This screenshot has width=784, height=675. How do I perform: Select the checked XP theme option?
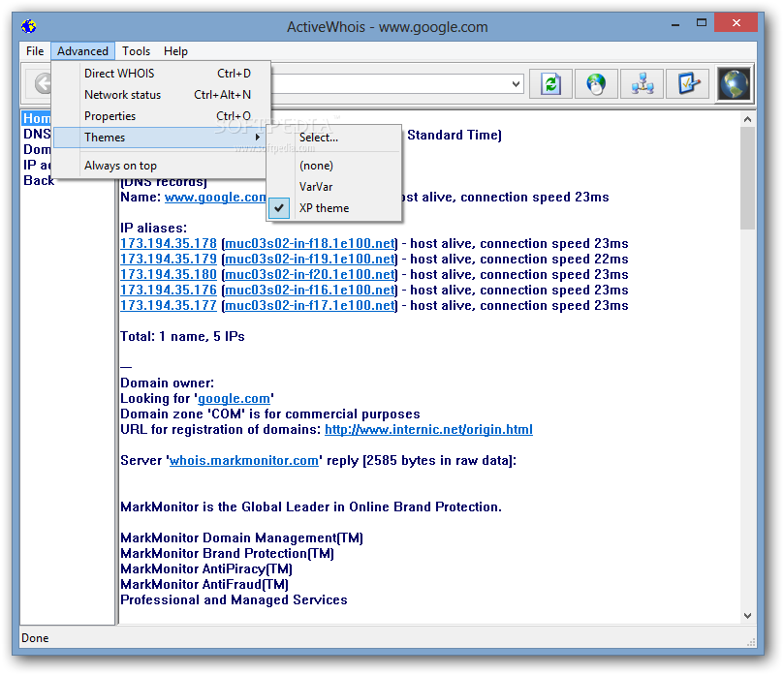pos(334,208)
